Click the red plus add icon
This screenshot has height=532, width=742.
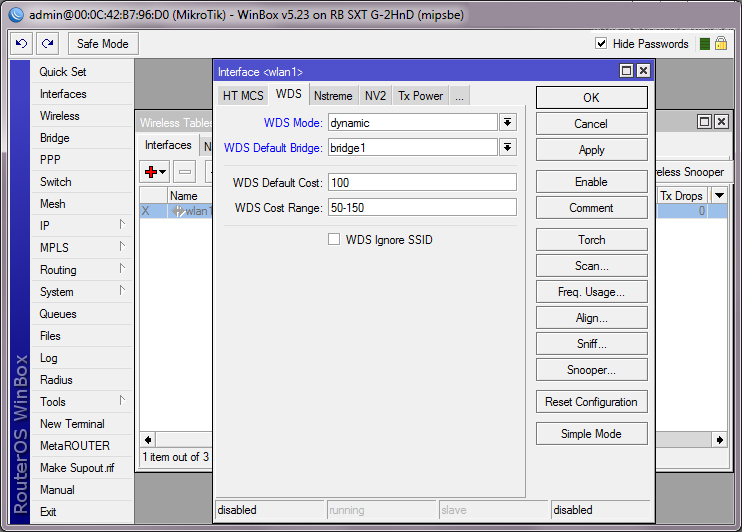pos(151,172)
